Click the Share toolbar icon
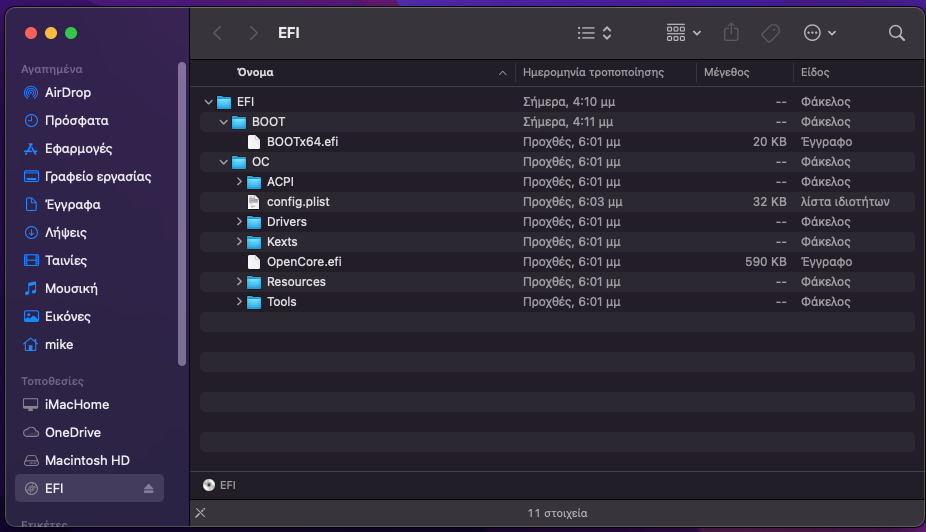The image size is (926, 532). [731, 32]
